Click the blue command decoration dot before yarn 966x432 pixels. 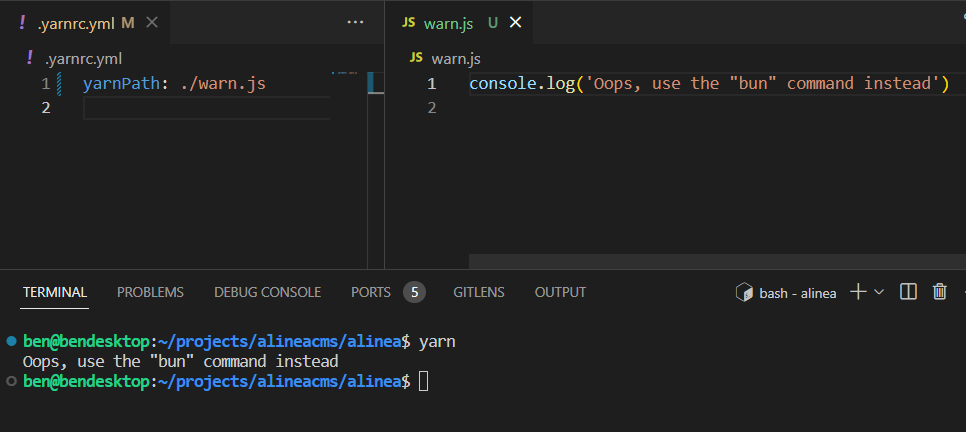(10, 340)
